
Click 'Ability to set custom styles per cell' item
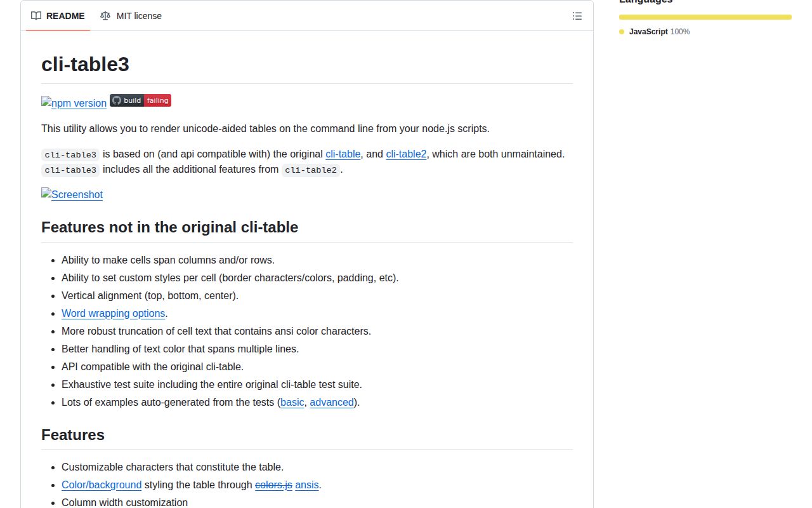(230, 277)
